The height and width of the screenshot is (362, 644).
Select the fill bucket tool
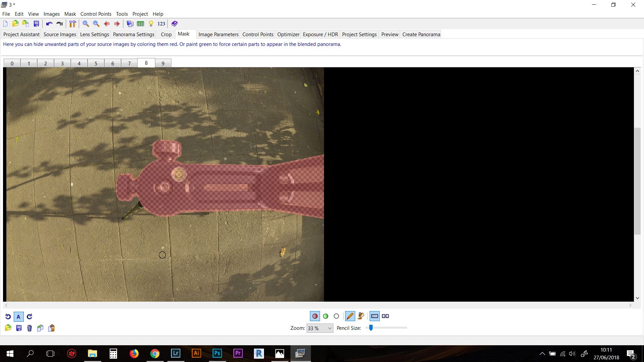[x=361, y=316]
